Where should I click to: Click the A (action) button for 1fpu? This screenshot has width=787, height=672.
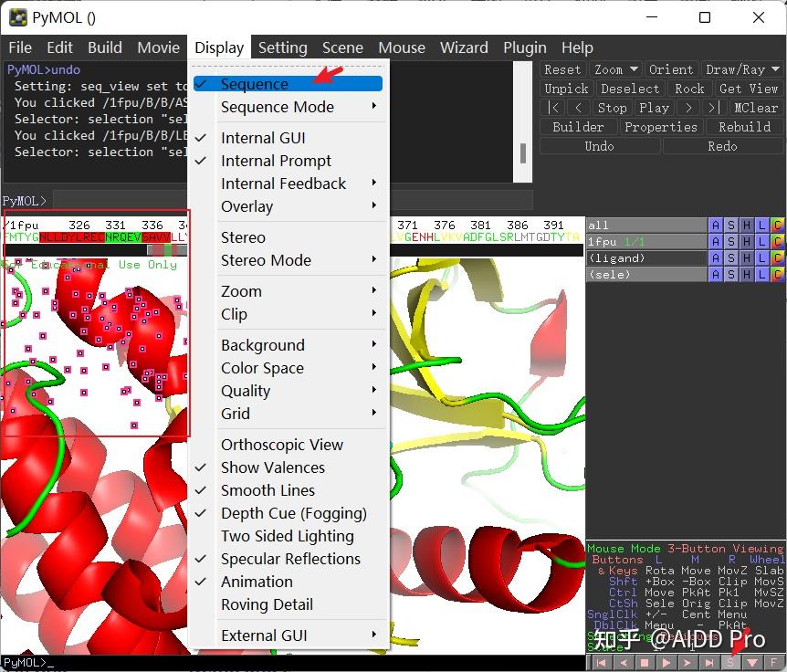pos(716,242)
